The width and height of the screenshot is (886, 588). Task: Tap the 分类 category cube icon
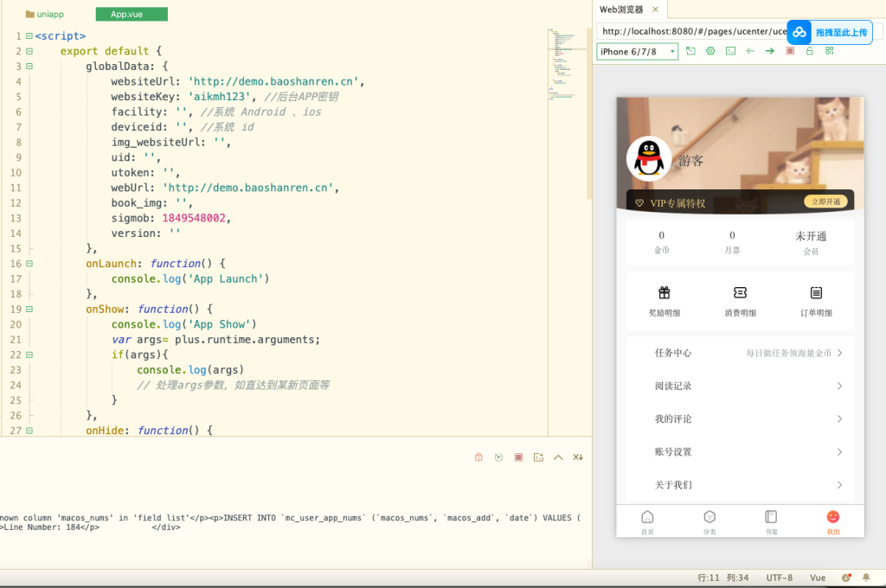click(709, 517)
